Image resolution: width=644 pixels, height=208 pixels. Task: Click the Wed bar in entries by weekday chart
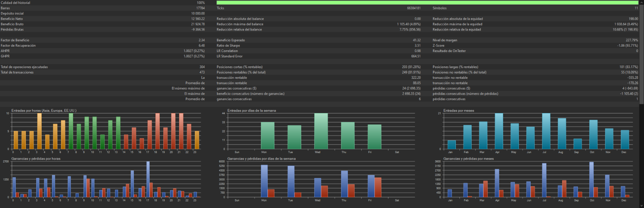(321, 131)
